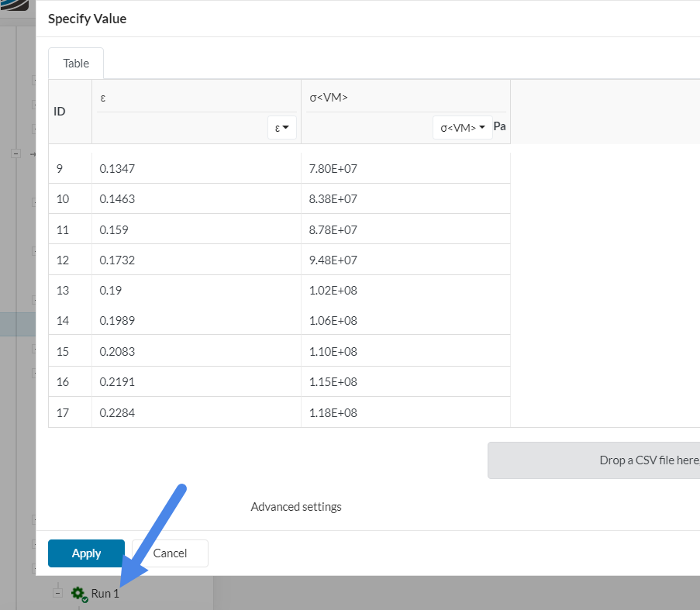700x610 pixels.
Task: Collapse the Run 1 tree node
Action: [57, 593]
